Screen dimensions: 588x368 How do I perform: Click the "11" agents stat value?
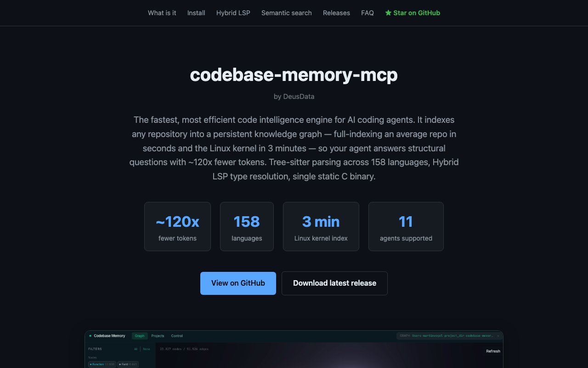pos(406,222)
